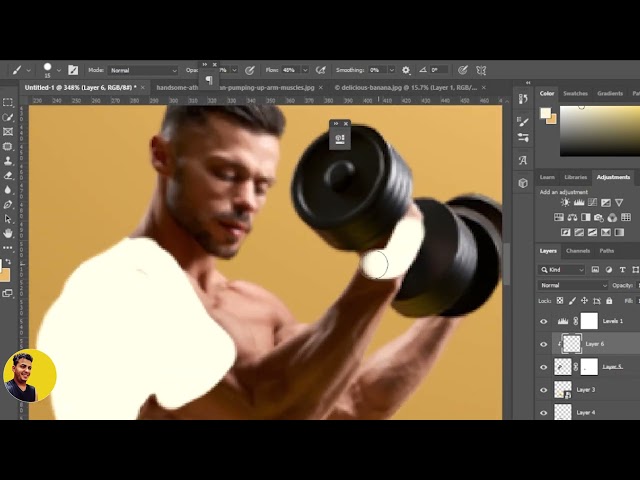Switch to the Gradients tab

610,93
